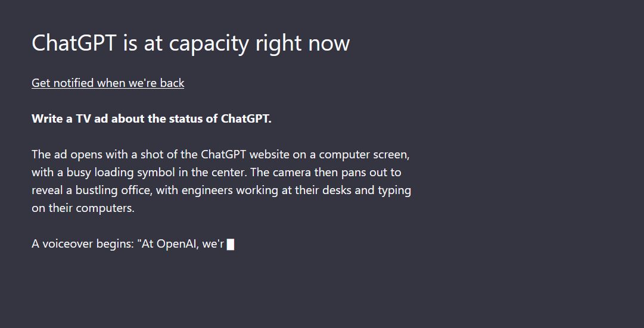
Task: Click the word 'ChatGPT' in the heading
Action: (74, 43)
